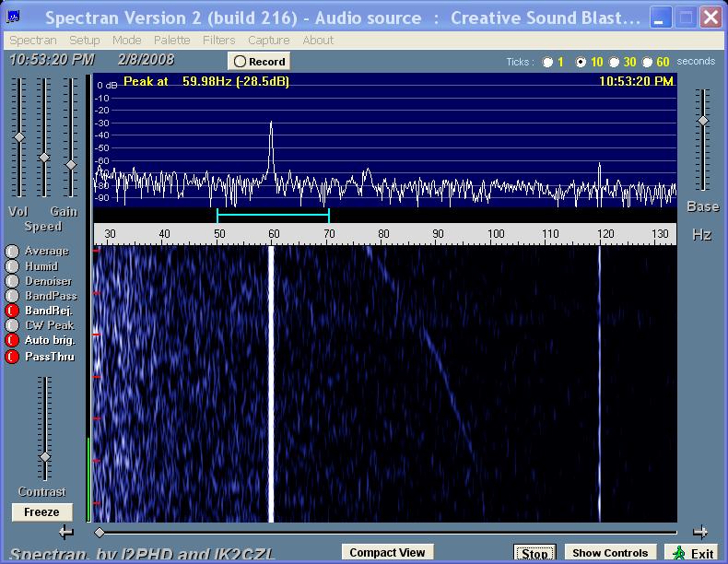This screenshot has height=564, width=728.
Task: Click the Vol slider handle
Action: pos(19,137)
